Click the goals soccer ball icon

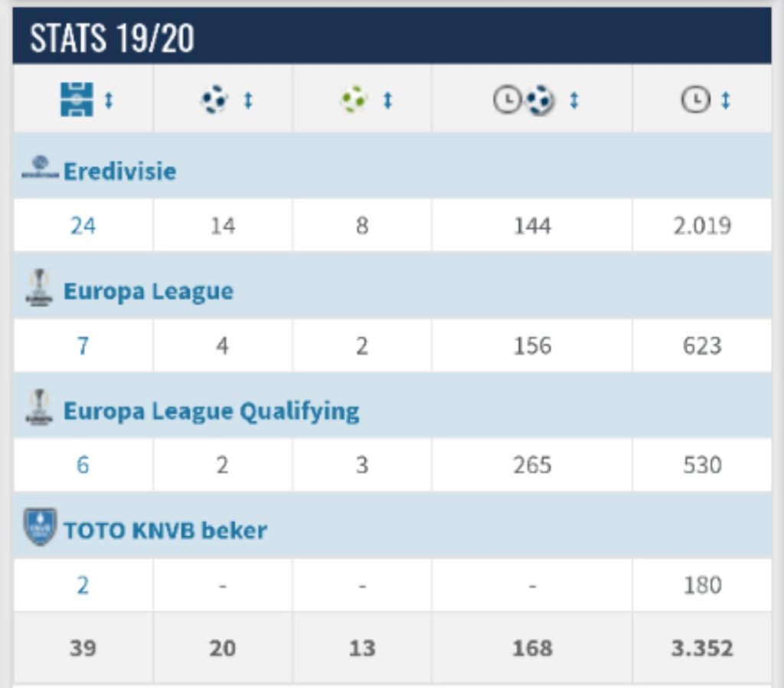(215, 100)
